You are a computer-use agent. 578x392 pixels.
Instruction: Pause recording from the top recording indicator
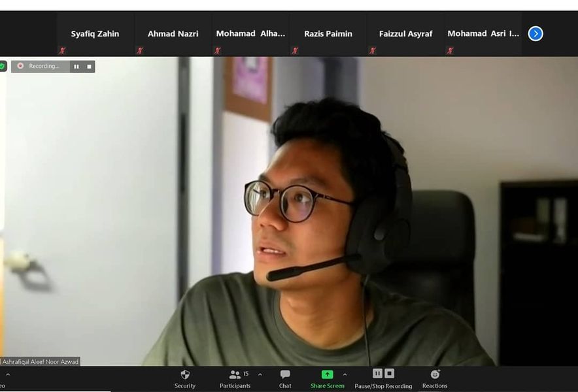(x=76, y=66)
